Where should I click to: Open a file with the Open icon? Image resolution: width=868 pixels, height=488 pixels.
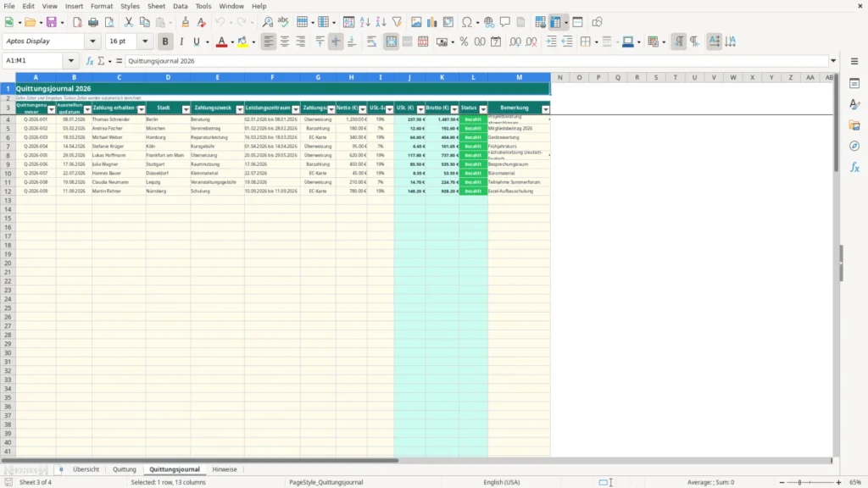[x=30, y=22]
